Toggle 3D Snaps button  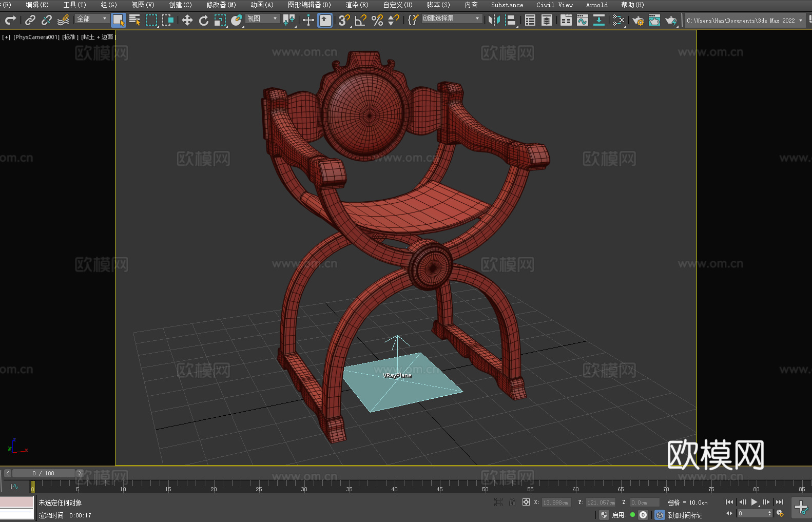344,20
